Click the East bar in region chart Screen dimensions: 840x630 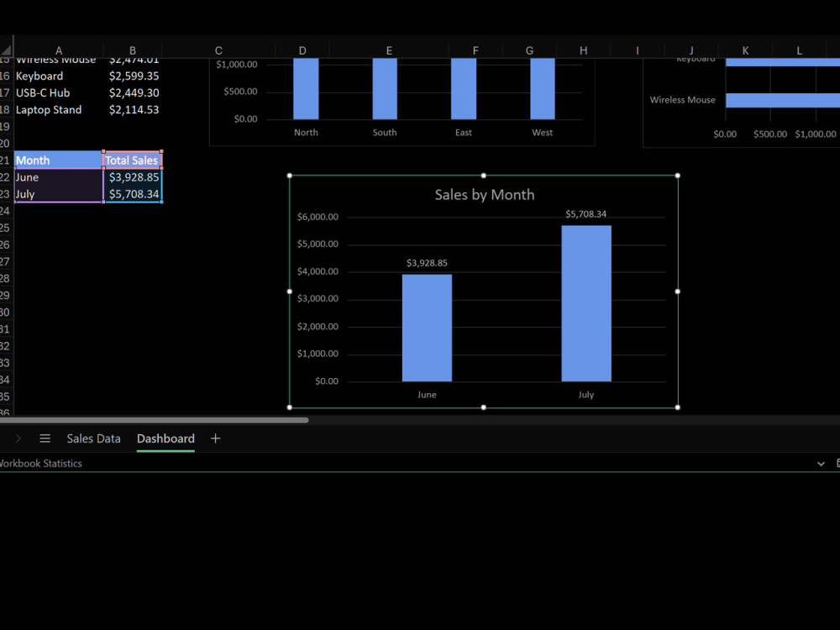point(464,88)
